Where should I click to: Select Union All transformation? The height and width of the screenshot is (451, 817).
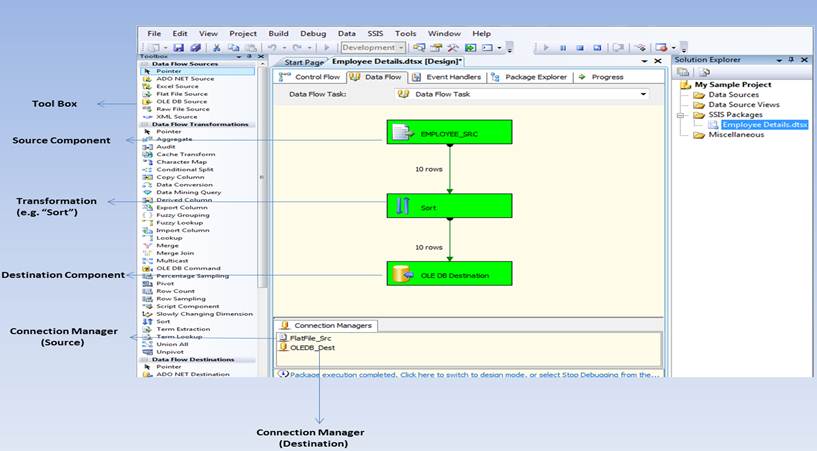pos(172,344)
